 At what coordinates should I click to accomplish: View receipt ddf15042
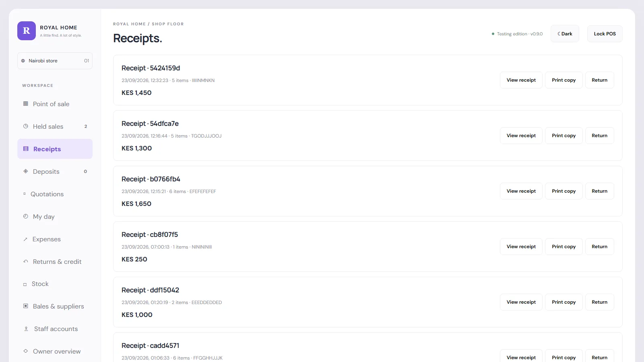[521, 302]
